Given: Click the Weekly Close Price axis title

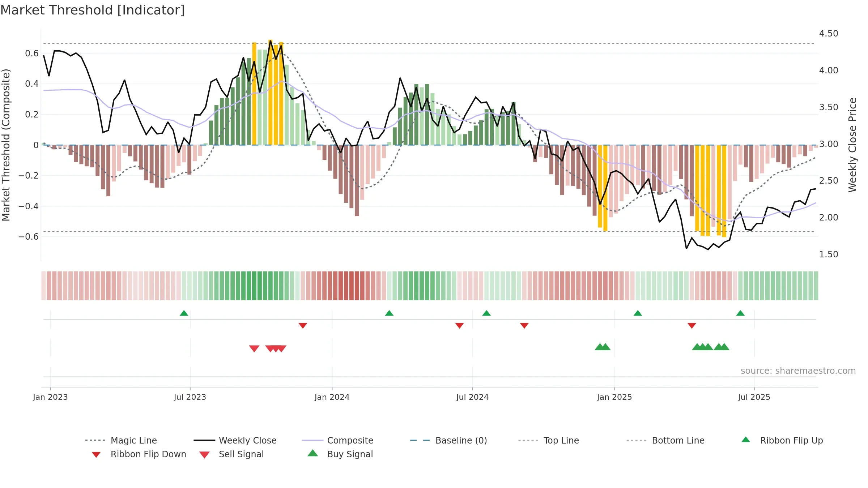Looking at the screenshot, I should click(x=853, y=145).
